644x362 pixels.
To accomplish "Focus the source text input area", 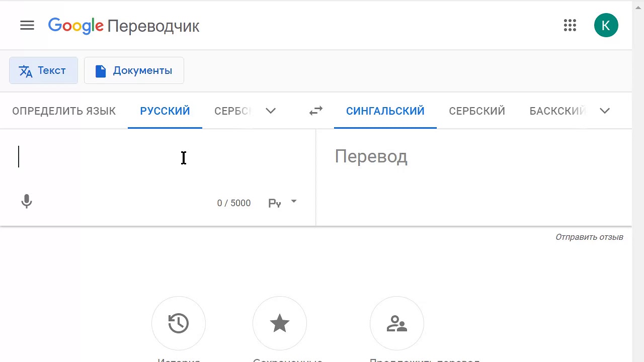I will click(157, 157).
